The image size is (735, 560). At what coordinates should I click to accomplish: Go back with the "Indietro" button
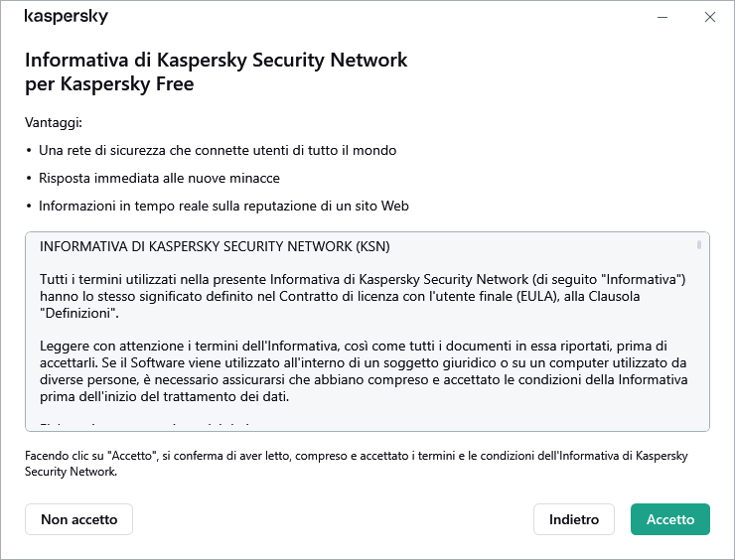point(574,519)
